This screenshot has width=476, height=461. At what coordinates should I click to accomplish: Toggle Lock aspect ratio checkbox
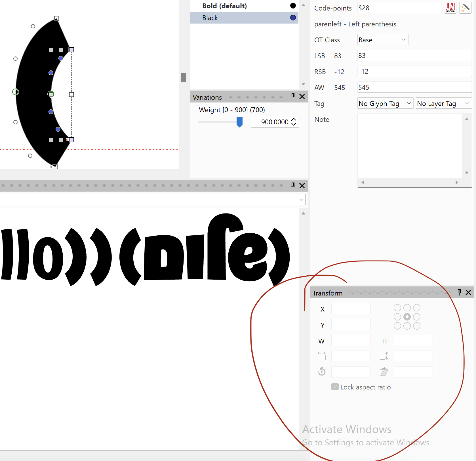tap(335, 387)
